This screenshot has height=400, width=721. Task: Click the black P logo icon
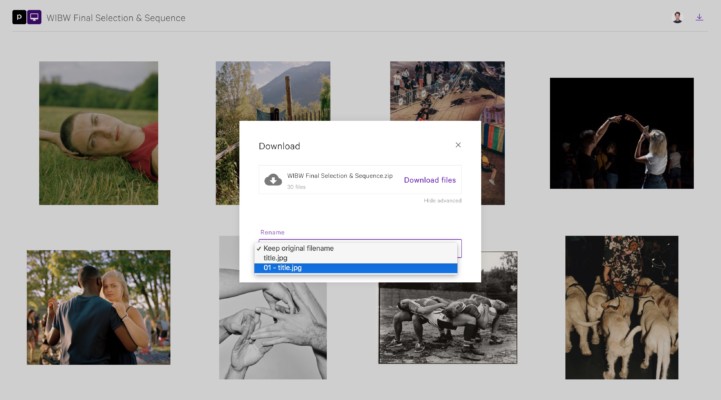click(x=19, y=17)
